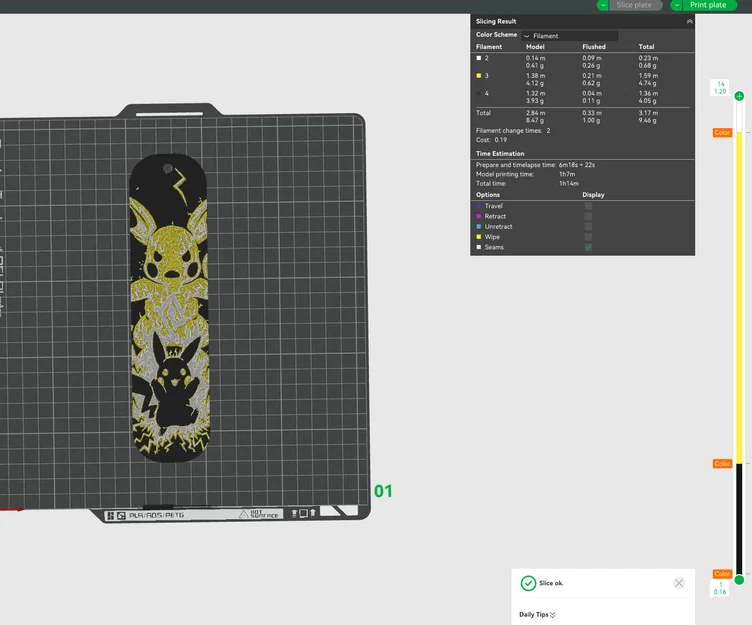Click the yellow Wipe color square
This screenshot has width=752, height=625.
(479, 237)
